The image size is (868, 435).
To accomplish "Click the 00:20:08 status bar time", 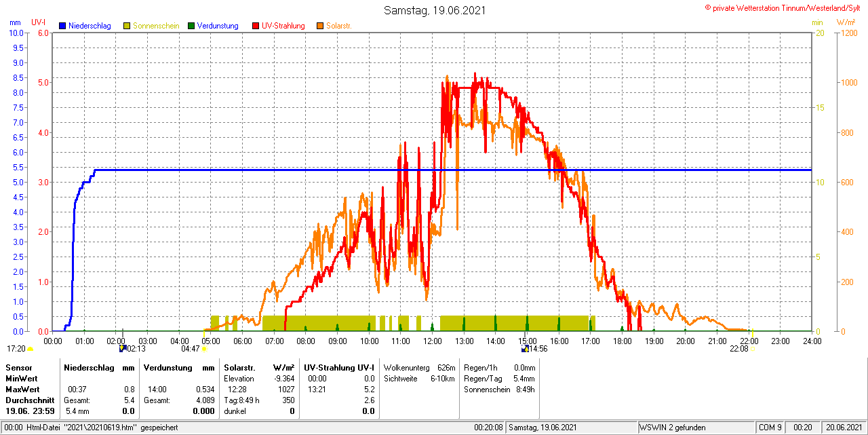I will pyautogui.click(x=488, y=428).
